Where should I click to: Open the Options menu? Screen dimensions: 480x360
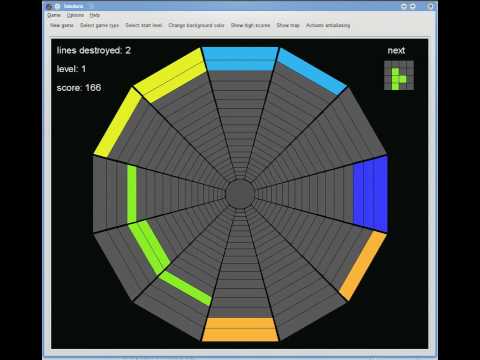(x=75, y=15)
